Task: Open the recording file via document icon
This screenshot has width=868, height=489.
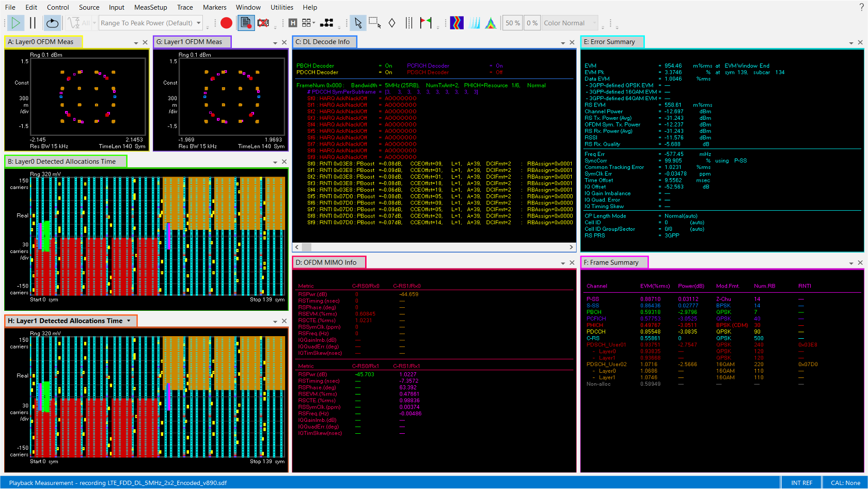Action: 246,23
